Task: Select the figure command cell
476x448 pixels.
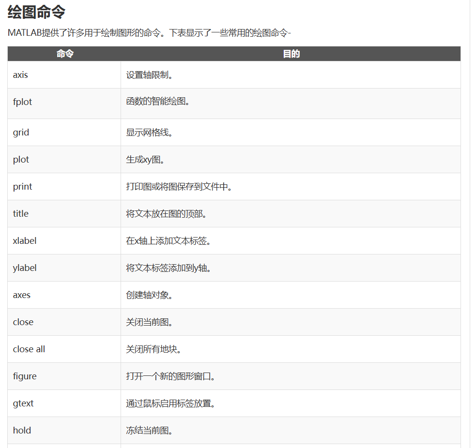Action: click(64, 376)
